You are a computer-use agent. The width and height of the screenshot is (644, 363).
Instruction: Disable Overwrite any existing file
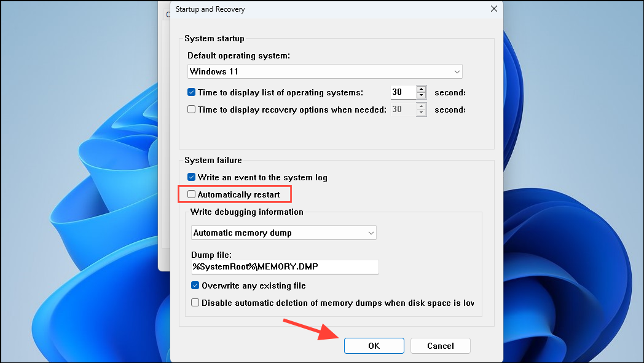pyautogui.click(x=195, y=285)
